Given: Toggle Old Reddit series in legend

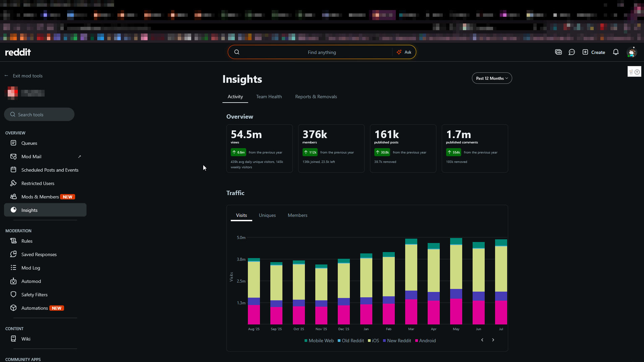Looking at the screenshot, I should click(351, 341).
